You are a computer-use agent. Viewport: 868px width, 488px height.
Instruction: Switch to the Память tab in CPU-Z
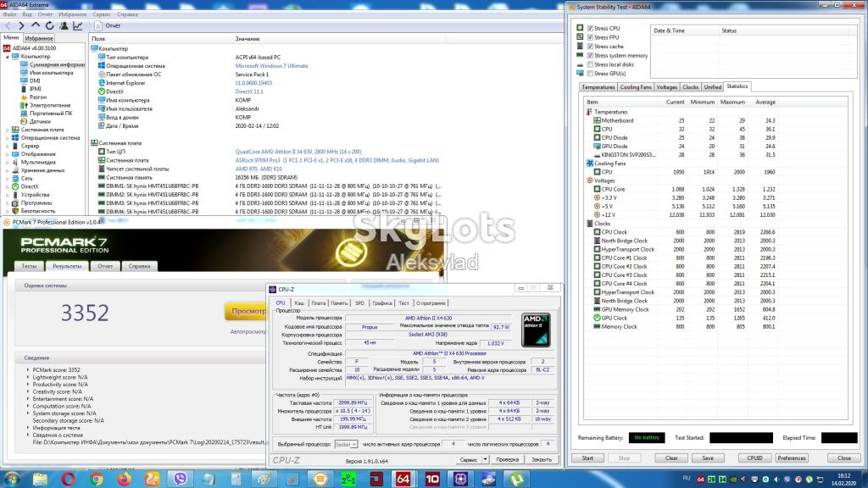pos(339,303)
